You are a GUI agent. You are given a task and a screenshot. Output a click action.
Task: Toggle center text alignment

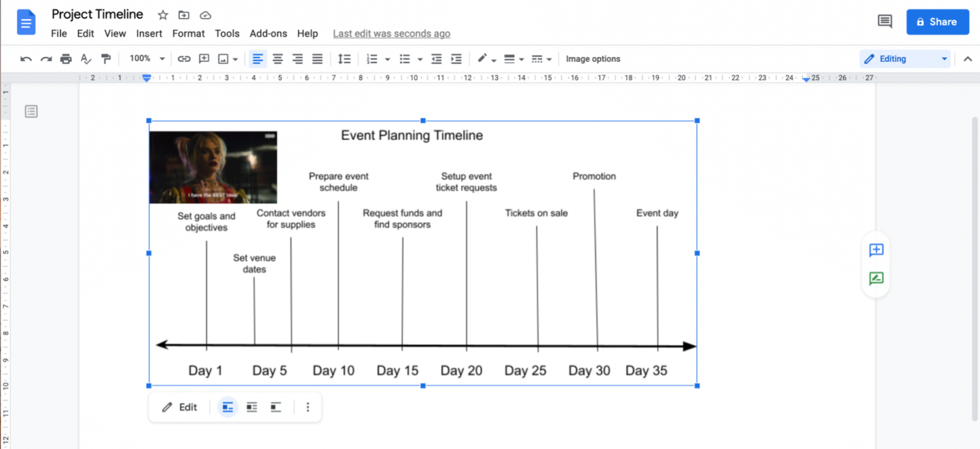pyautogui.click(x=278, y=58)
